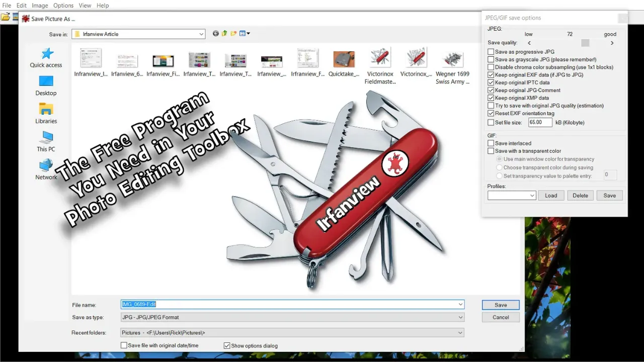This screenshot has height=362, width=644.
Task: Go up one folder level icon
Action: pyautogui.click(x=224, y=34)
